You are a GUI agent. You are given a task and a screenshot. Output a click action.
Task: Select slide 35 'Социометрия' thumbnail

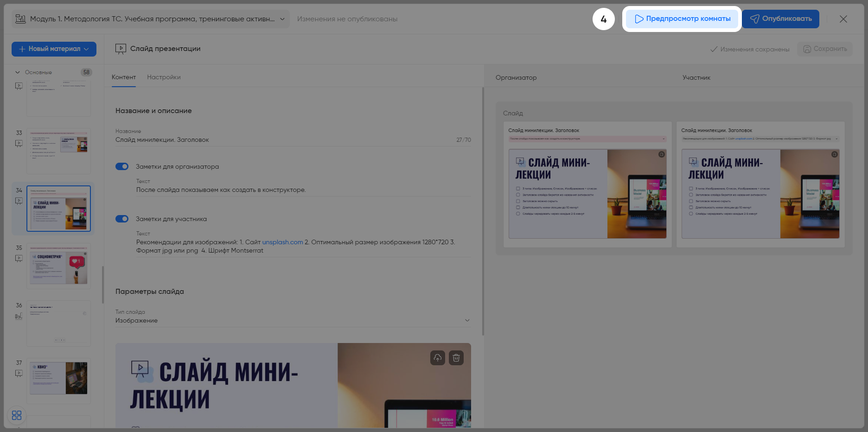58,266
